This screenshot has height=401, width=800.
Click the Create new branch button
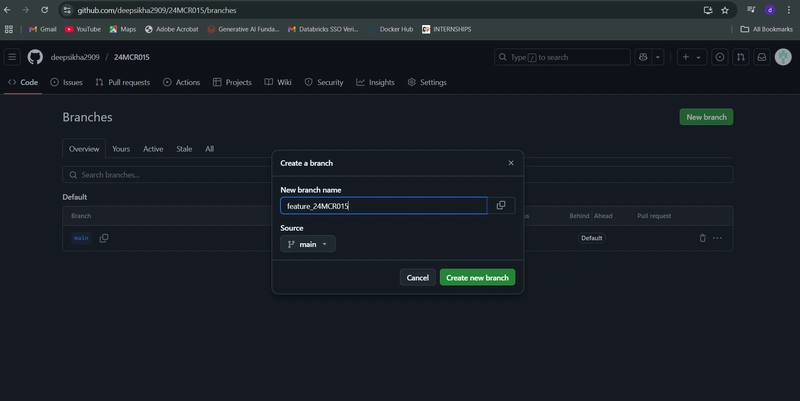click(x=478, y=278)
